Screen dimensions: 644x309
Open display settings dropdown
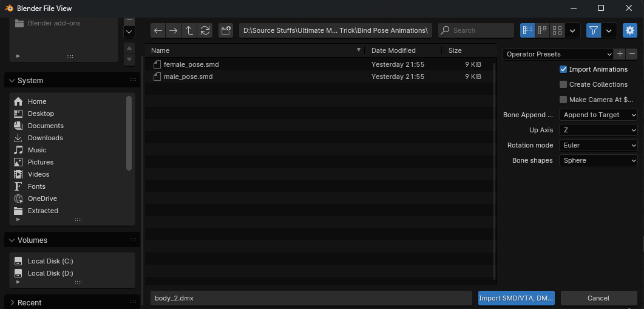(572, 30)
